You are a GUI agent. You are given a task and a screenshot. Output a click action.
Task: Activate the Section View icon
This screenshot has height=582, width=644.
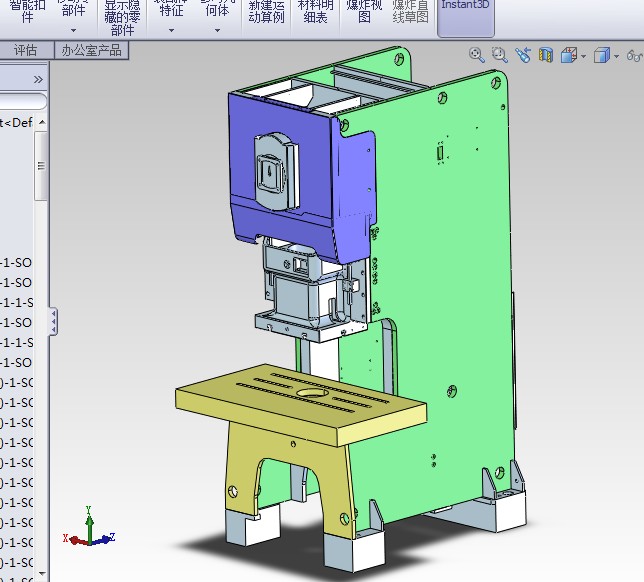pyautogui.click(x=546, y=55)
